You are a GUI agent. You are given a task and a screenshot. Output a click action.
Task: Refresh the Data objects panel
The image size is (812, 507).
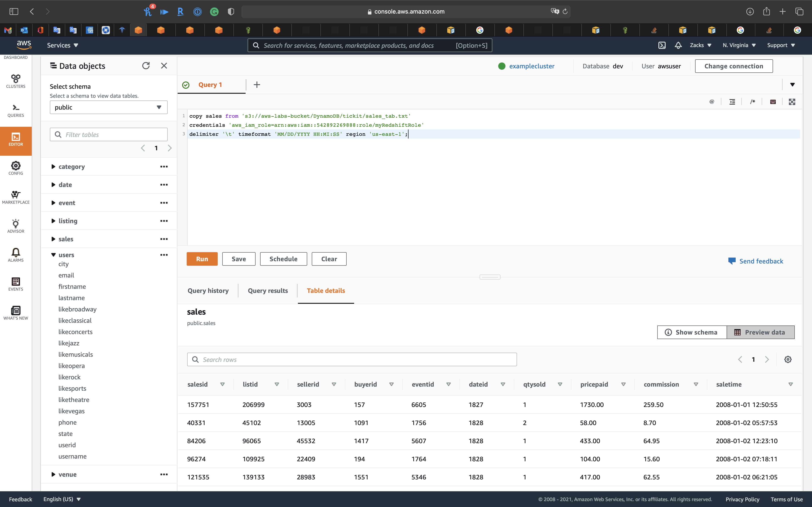tap(146, 66)
